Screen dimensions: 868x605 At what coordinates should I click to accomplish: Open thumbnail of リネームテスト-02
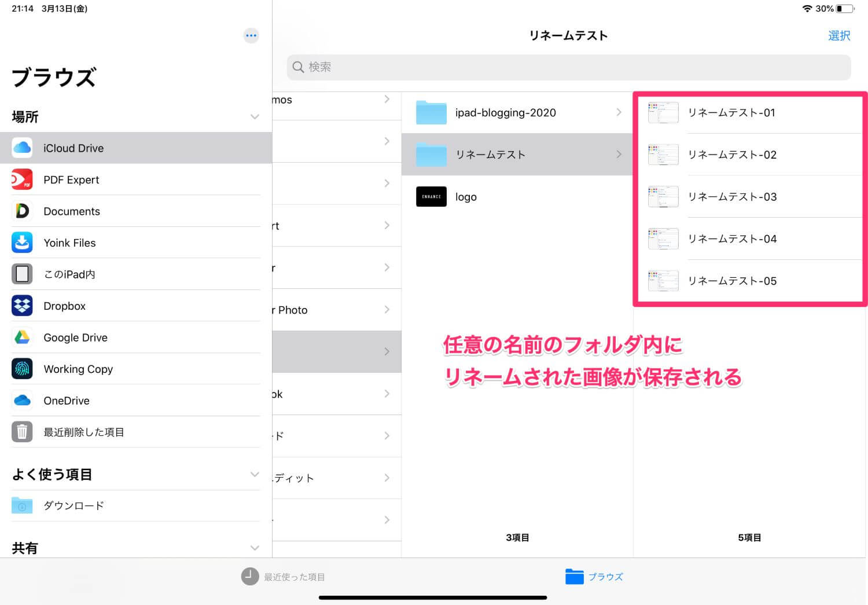(663, 155)
